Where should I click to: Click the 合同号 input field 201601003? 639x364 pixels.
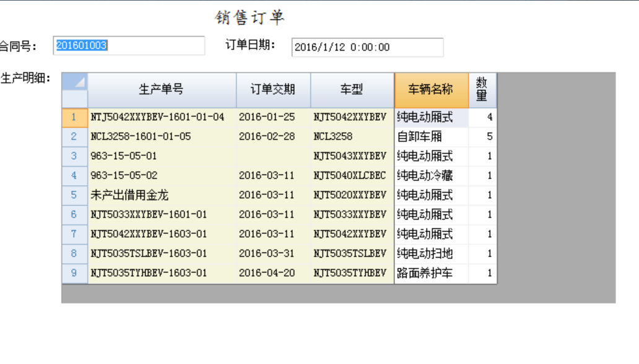[129, 45]
